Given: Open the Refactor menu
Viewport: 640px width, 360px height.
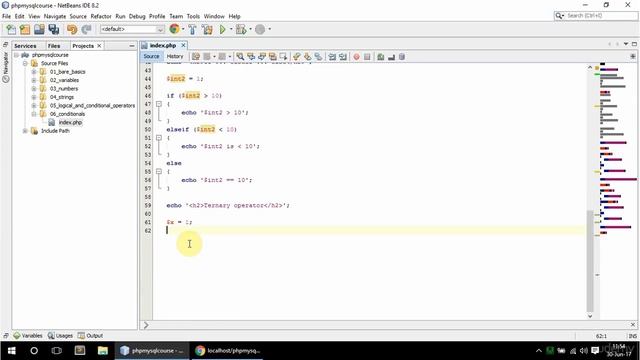Looking at the screenshot, I should (101, 16).
